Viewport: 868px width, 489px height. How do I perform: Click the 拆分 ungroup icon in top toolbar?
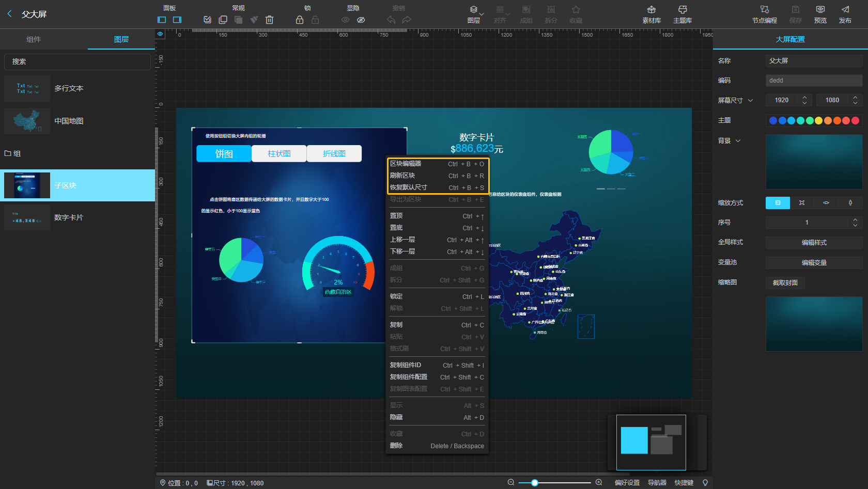click(551, 14)
